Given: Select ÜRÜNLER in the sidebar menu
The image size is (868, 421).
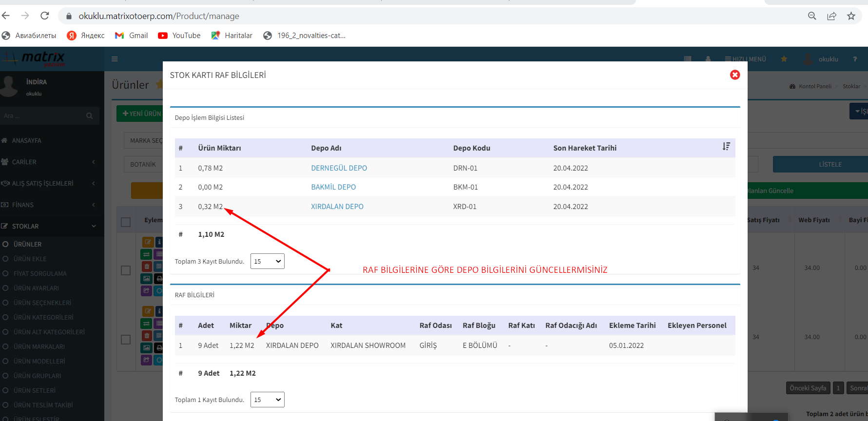Looking at the screenshot, I should pos(27,244).
